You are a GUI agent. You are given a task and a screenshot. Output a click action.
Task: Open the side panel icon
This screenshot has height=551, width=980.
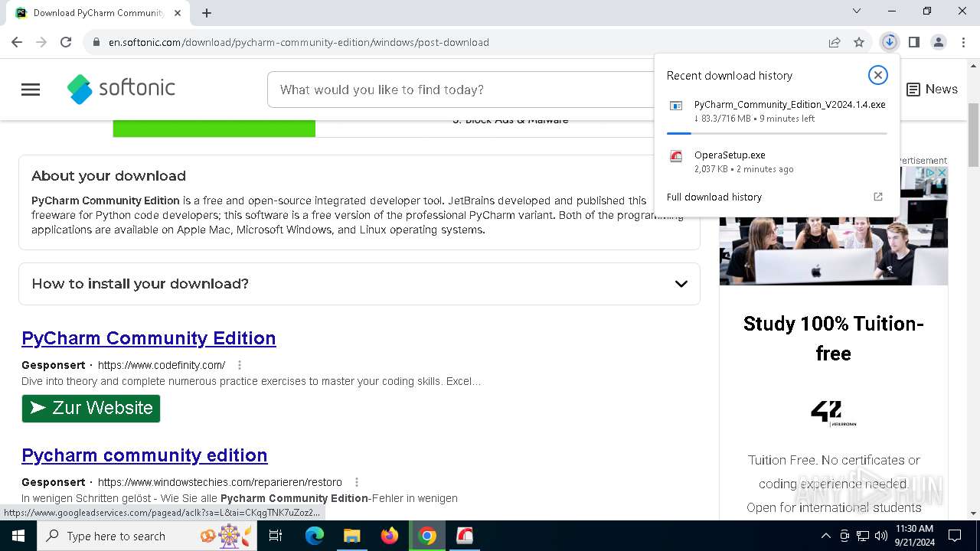913,42
